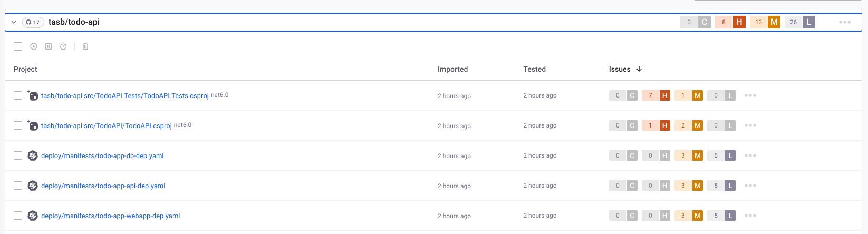Click the .NET icon beside TodoAPI.Tests.csproj
The width and height of the screenshot is (868, 234).
point(33,96)
